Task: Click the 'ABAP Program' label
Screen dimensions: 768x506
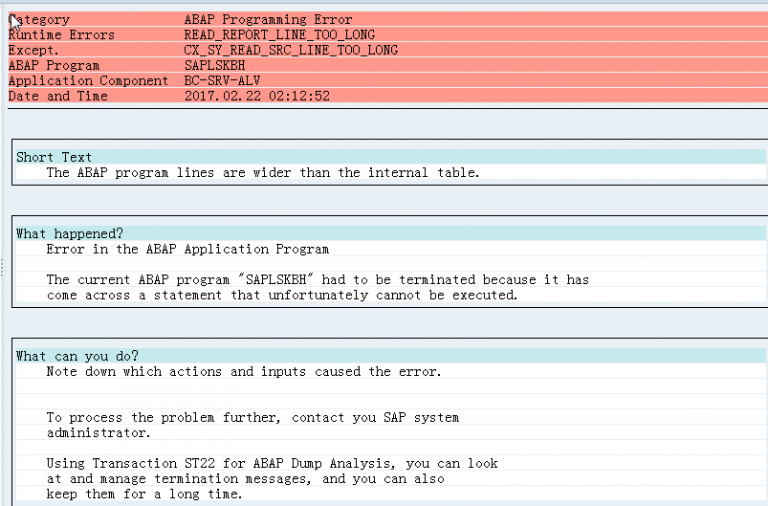Action: click(x=54, y=65)
